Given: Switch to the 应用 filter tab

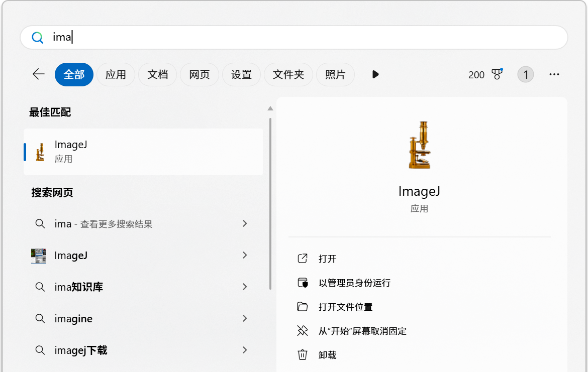Looking at the screenshot, I should 116,75.
